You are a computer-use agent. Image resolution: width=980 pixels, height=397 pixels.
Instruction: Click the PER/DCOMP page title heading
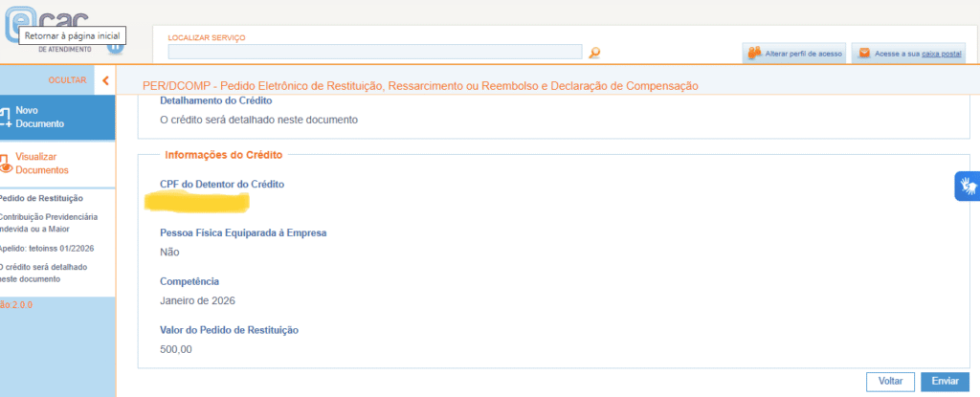pos(420,86)
